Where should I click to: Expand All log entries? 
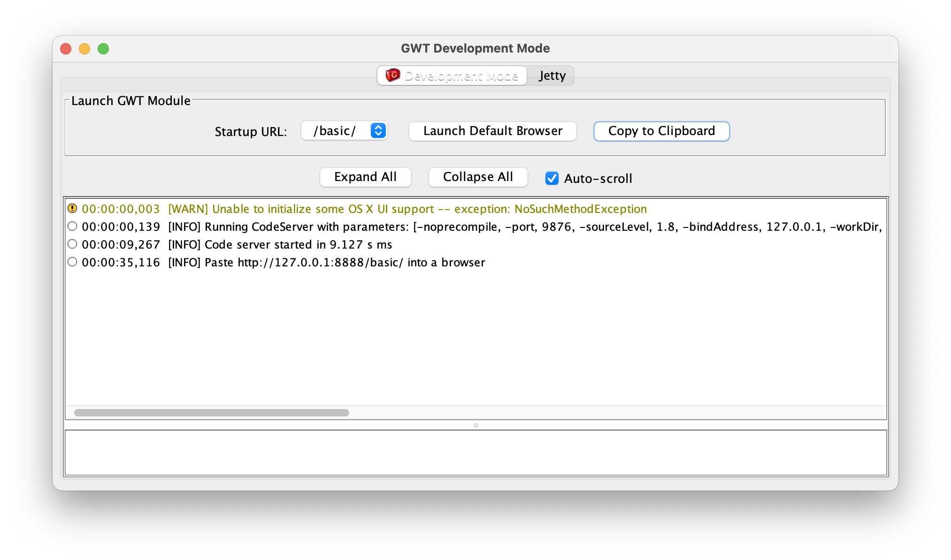(x=366, y=177)
